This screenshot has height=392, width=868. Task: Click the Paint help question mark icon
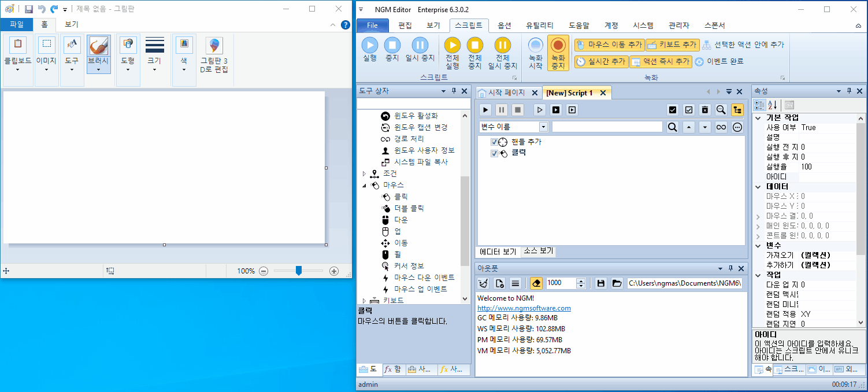coord(346,25)
